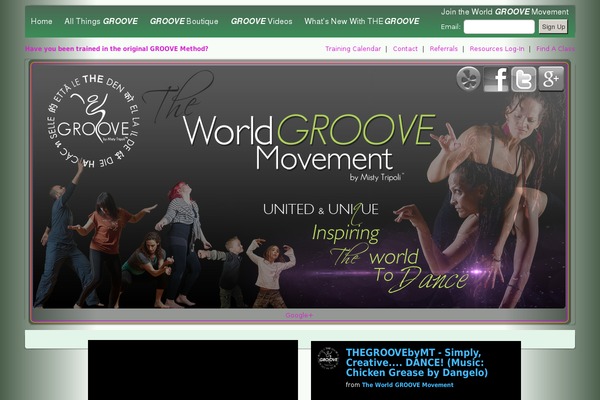
Task: Open All Things GROOVE menu
Action: 101,21
